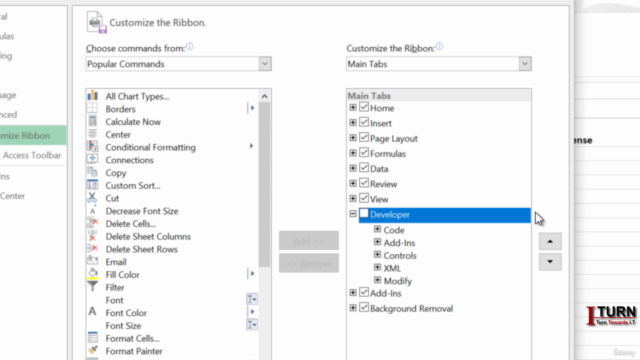Click the Decrease Font Size icon

[x=93, y=211]
